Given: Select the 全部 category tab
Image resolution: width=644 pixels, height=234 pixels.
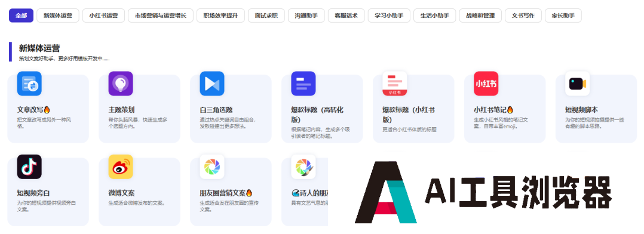Looking at the screenshot, I should coord(21,16).
